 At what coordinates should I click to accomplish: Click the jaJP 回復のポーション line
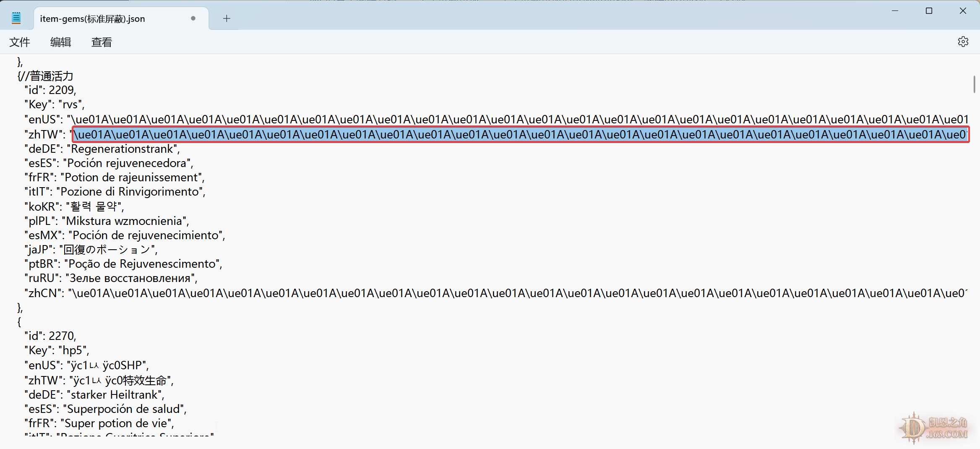91,250
